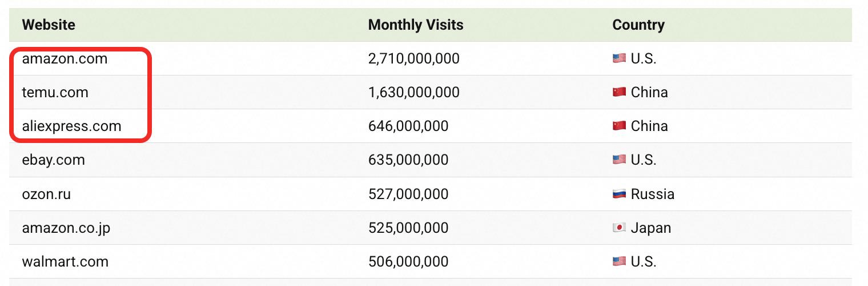The height and width of the screenshot is (286, 868).
Task: Click the 1,630,000,000 monthly visits value
Action: coord(414,92)
